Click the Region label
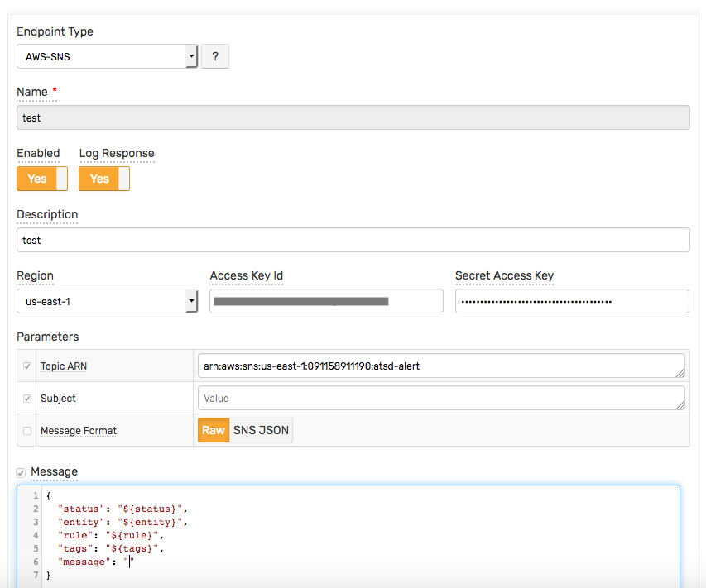This screenshot has width=706, height=588. coord(35,275)
